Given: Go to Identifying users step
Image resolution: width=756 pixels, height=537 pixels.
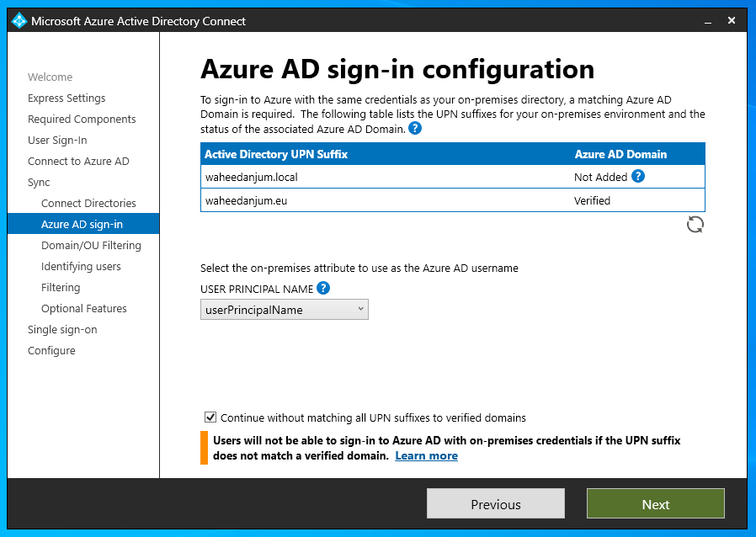Looking at the screenshot, I should (81, 267).
